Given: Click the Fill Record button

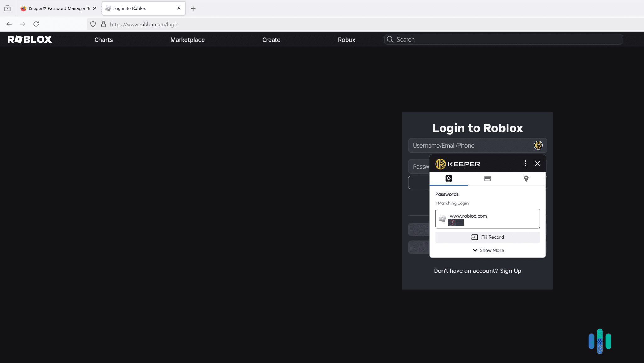Looking at the screenshot, I should click(487, 237).
